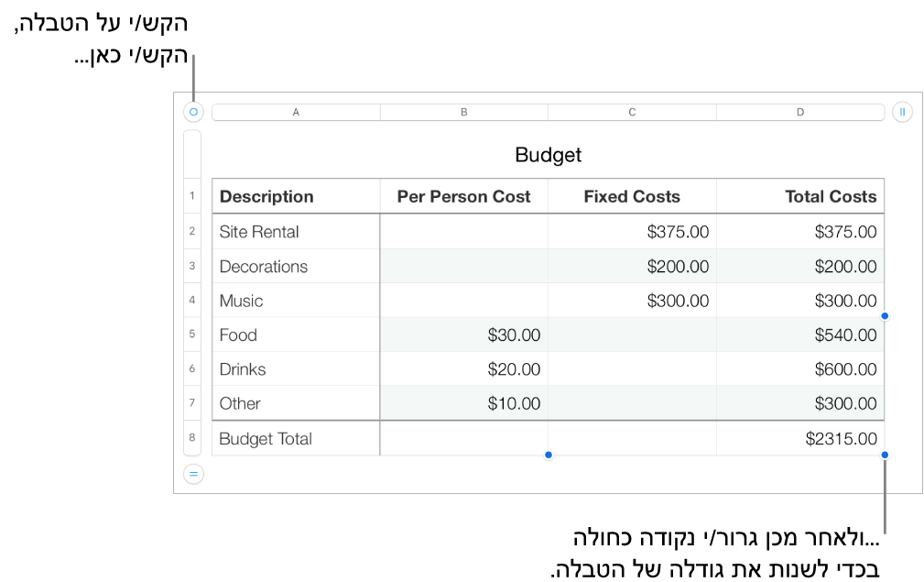Tap the table select handle circle
Viewport: 924px width, 582px height.
point(193,112)
